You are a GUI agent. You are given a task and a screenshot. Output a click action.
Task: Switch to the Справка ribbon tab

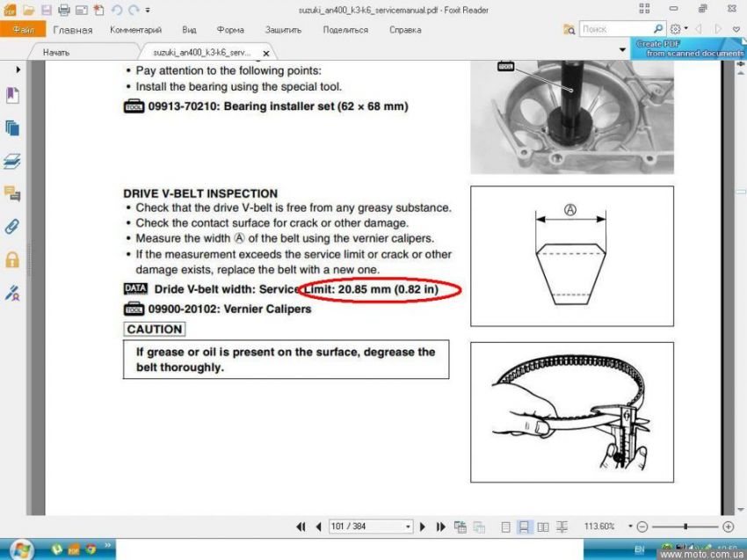(x=405, y=30)
